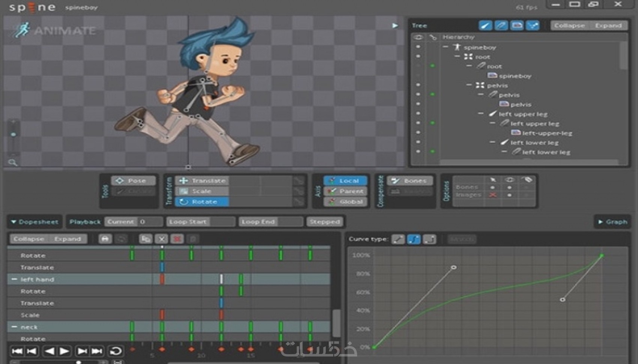Activate the Translate transform tool

pos(203,180)
